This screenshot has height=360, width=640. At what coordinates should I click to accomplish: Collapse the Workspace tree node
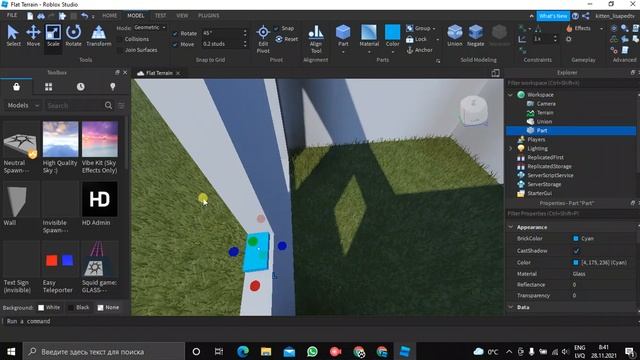tap(511, 95)
